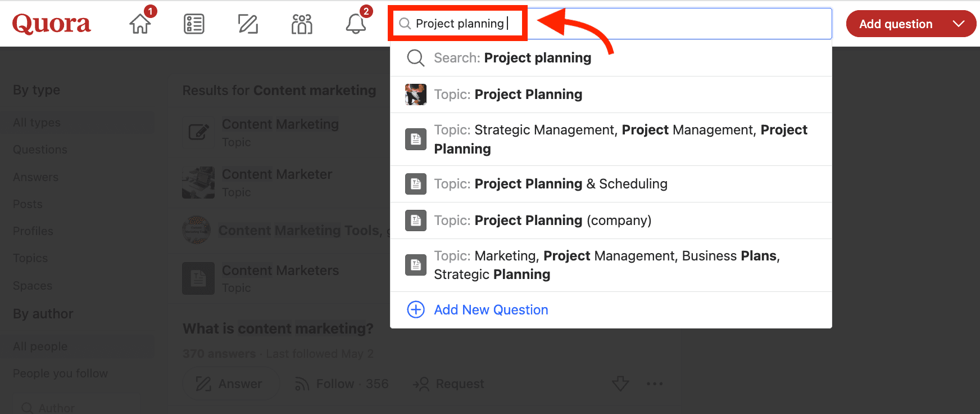Select Strategic Management, Project Management topic suggestion
The image size is (980, 414).
pyautogui.click(x=620, y=139)
